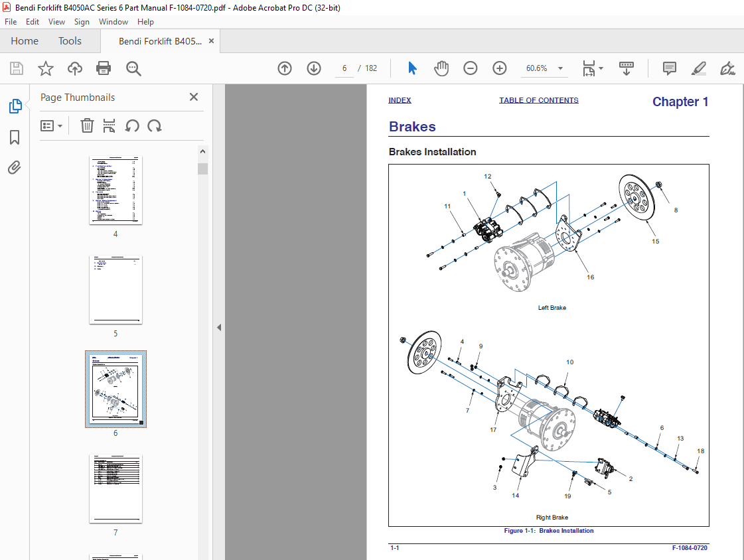Click the print pages icon in thumbnails panel
The height and width of the screenshot is (560, 744).
pos(109,125)
